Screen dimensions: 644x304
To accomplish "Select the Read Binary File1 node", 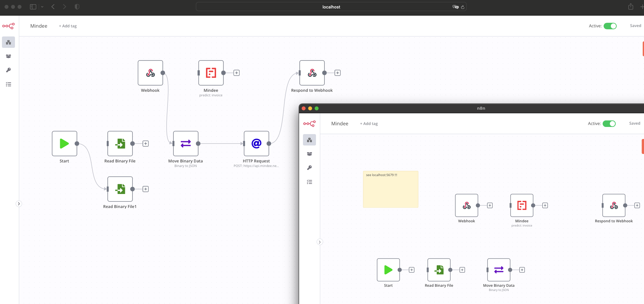I will pyautogui.click(x=120, y=189).
